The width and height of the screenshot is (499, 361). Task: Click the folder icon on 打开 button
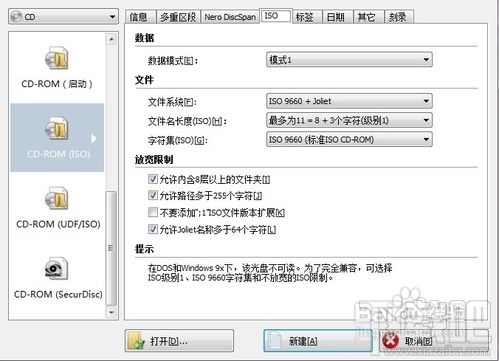(137, 341)
